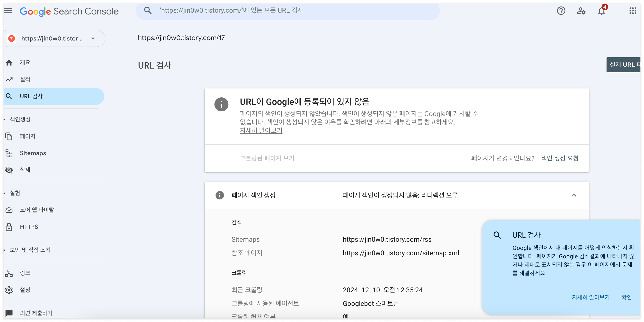Open Google apps grid icon

pos(633,11)
